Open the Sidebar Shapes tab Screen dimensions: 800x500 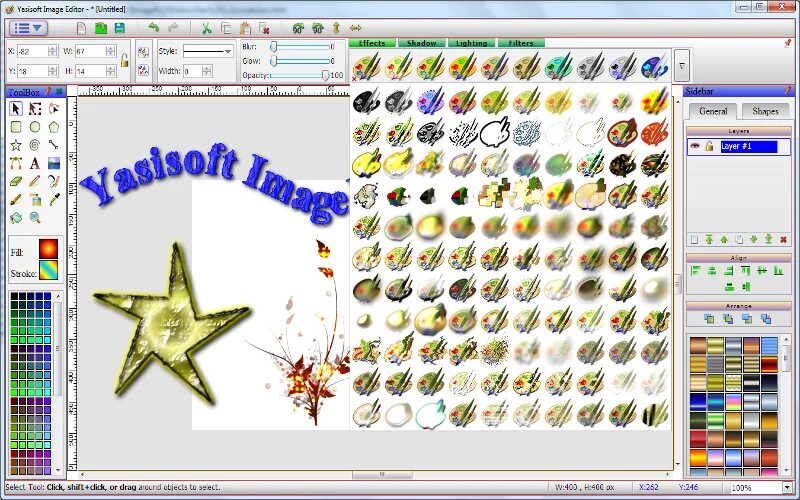pyautogui.click(x=765, y=111)
